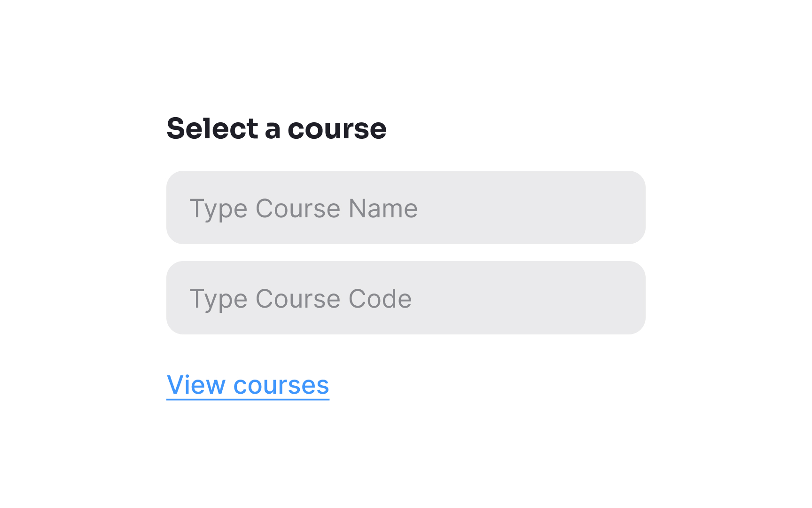Click the first input under Select a course

(x=406, y=207)
